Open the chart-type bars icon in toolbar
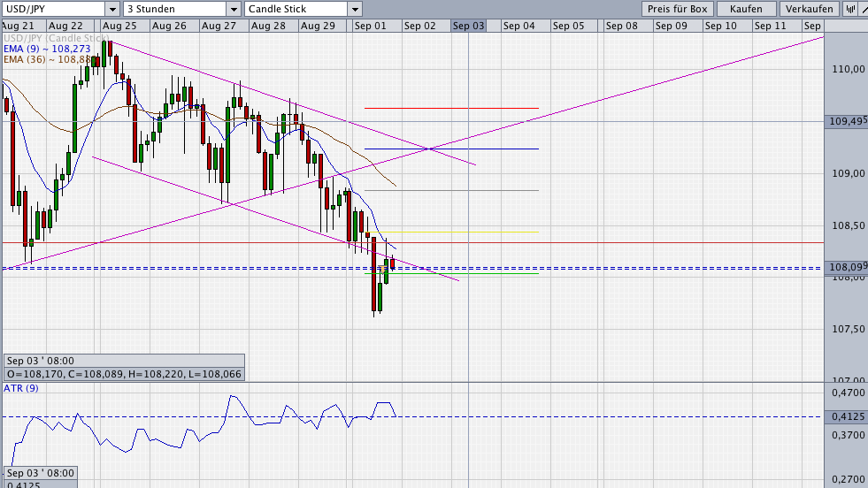The height and width of the screenshot is (488, 868). pyautogui.click(x=849, y=9)
